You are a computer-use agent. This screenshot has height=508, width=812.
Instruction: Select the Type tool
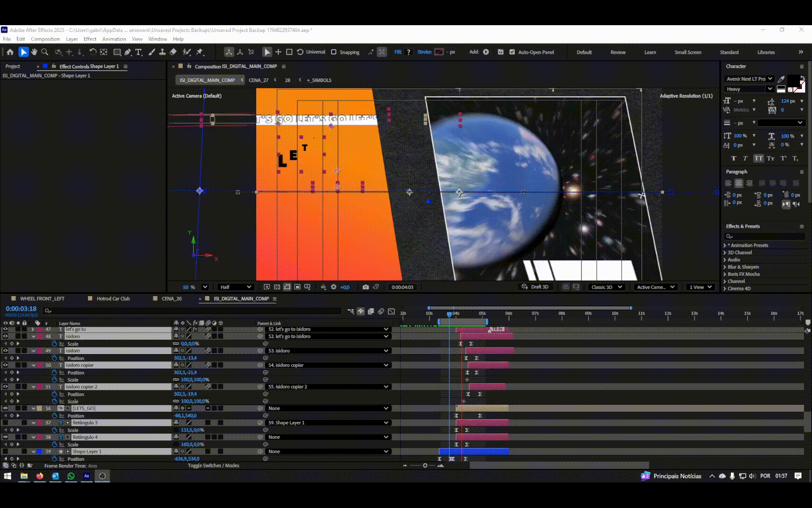[x=139, y=52]
